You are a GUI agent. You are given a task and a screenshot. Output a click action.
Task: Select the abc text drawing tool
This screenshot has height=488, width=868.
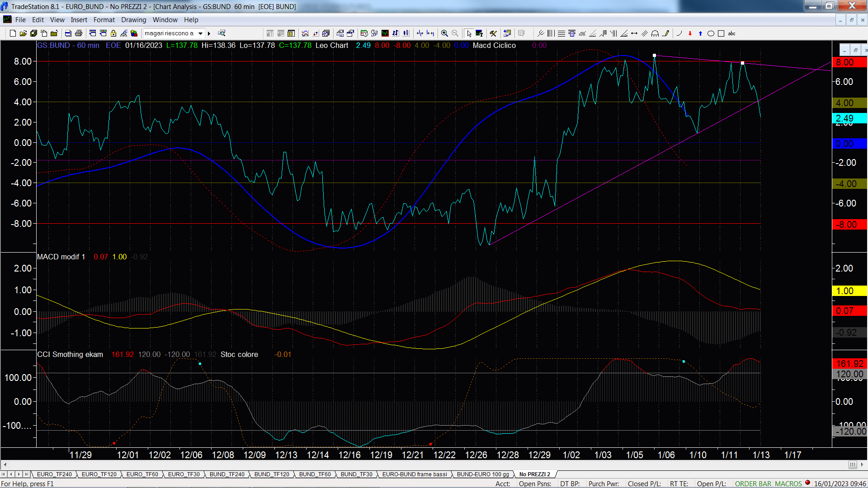click(732, 33)
